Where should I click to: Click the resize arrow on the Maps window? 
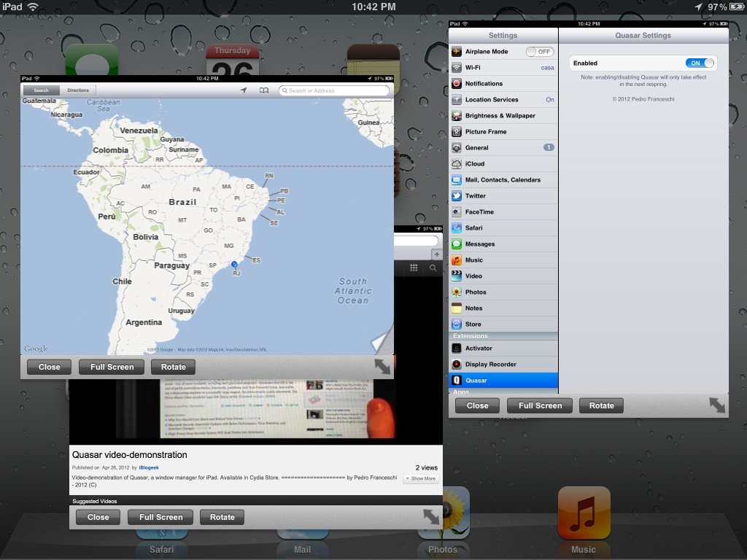point(382,367)
